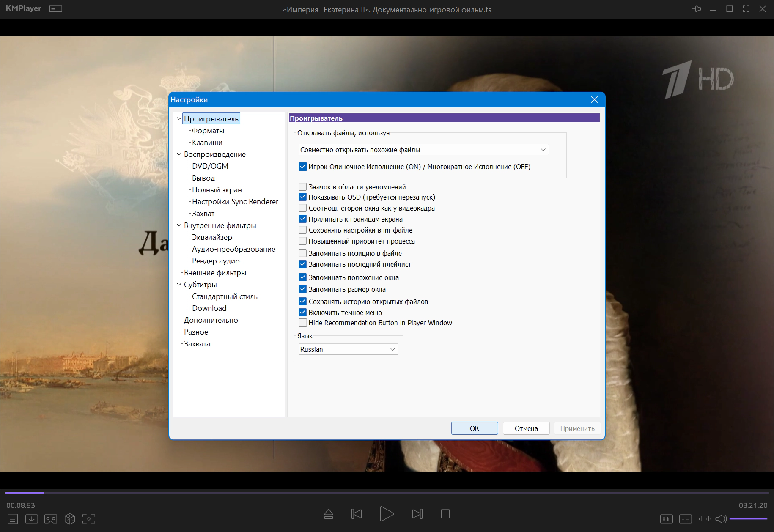Screen dimensions: 774x532
Task: Select Download under Субтитры
Action: coord(209,308)
